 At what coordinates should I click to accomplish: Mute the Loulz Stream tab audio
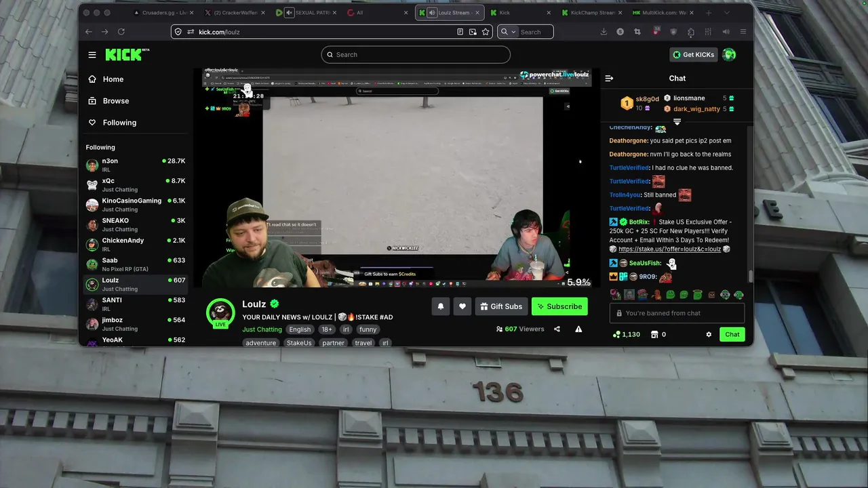432,13
